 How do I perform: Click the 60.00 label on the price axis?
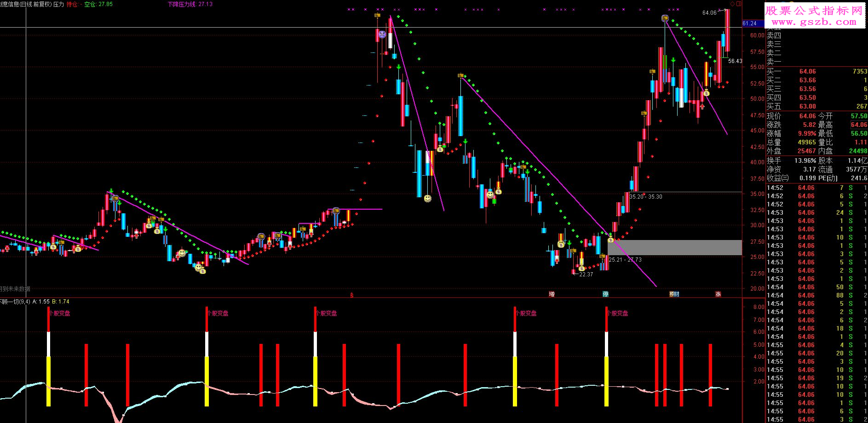(757, 35)
